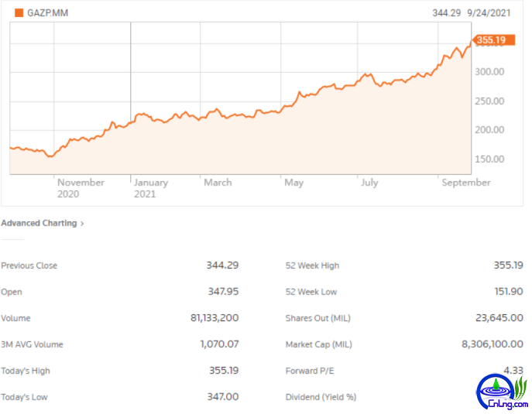Open the Advanced Charting link
The image size is (532, 414).
pyautogui.click(x=39, y=223)
